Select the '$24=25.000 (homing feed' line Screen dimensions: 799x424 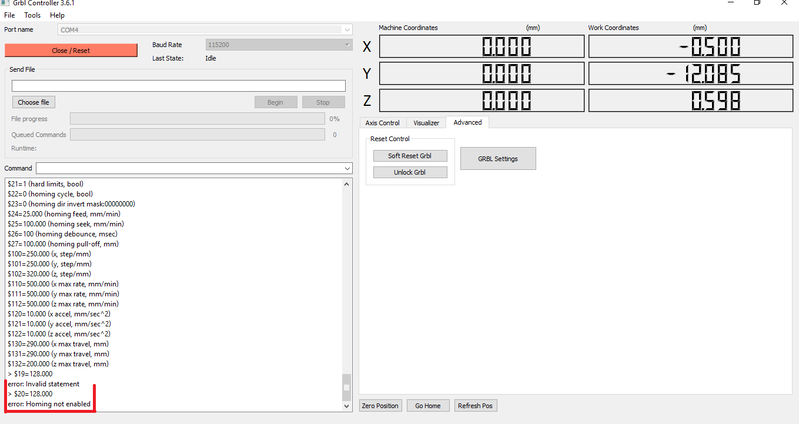click(64, 214)
